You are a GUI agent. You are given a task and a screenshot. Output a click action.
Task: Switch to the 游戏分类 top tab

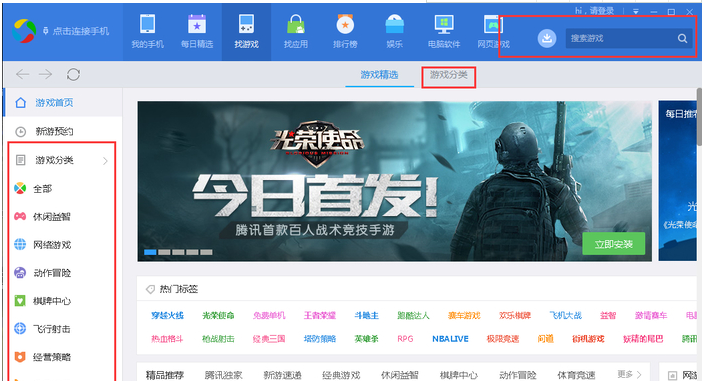click(448, 75)
